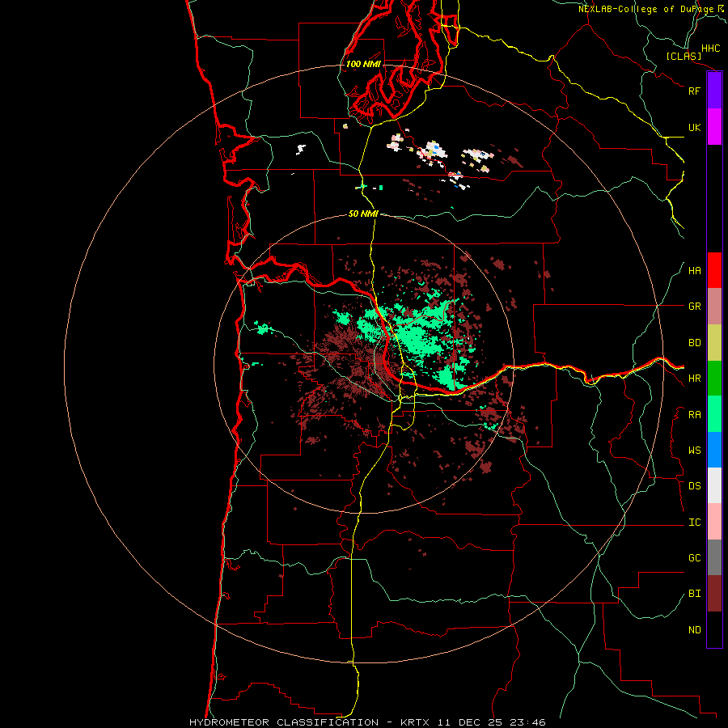
Task: Select the yellow BD legend swatch
Action: [x=714, y=343]
